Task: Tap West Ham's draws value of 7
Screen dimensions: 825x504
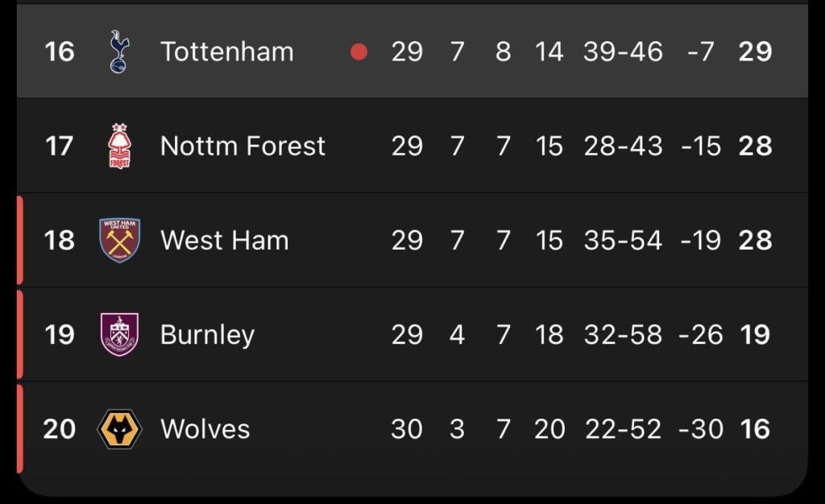Action: coord(504,240)
